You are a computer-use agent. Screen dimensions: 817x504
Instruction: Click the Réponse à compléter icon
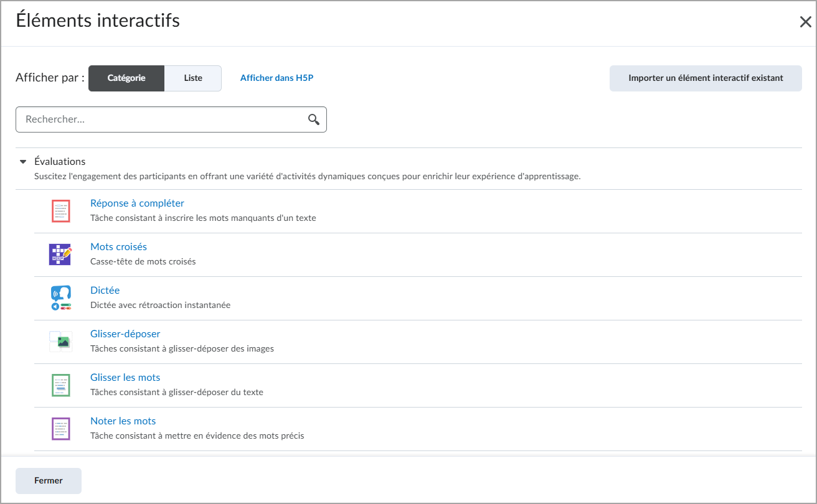coord(60,212)
